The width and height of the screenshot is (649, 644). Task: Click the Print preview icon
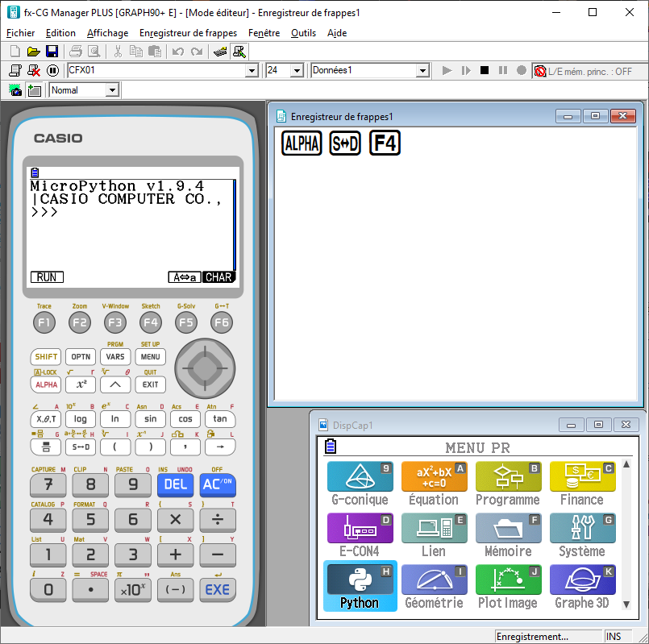point(94,52)
